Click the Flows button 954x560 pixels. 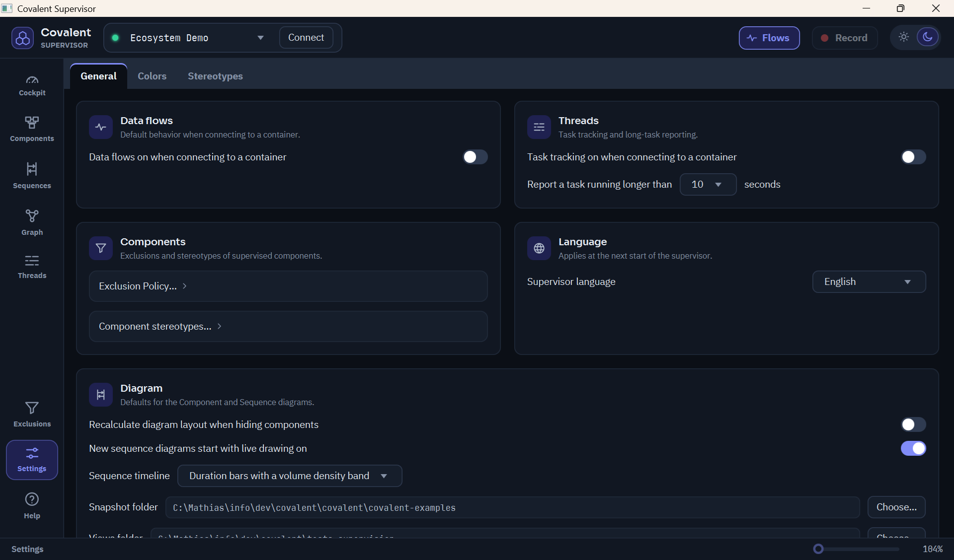[x=769, y=38]
